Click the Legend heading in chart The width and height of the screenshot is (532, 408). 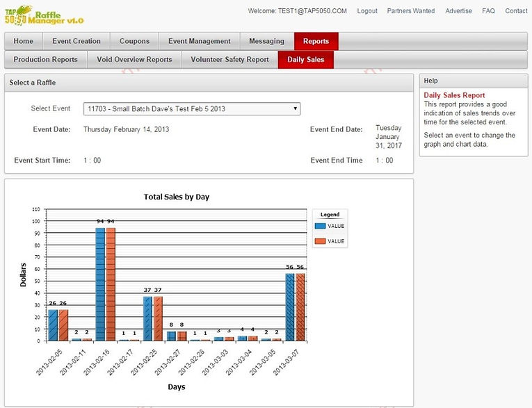point(330,214)
